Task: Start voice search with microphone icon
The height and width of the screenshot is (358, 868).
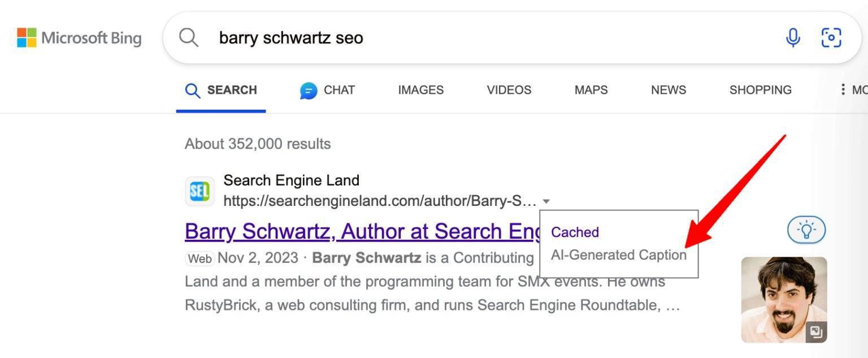Action: pyautogui.click(x=793, y=38)
